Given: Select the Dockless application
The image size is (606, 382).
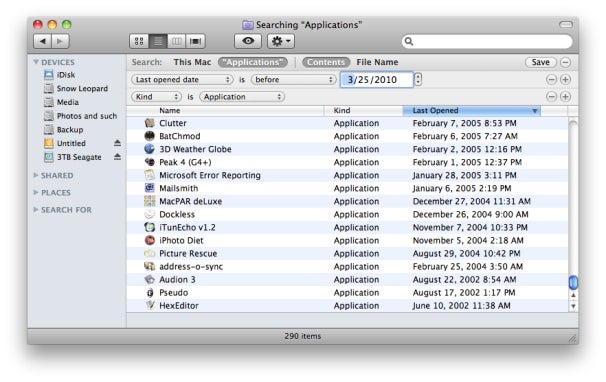Looking at the screenshot, I should pyautogui.click(x=347, y=214).
